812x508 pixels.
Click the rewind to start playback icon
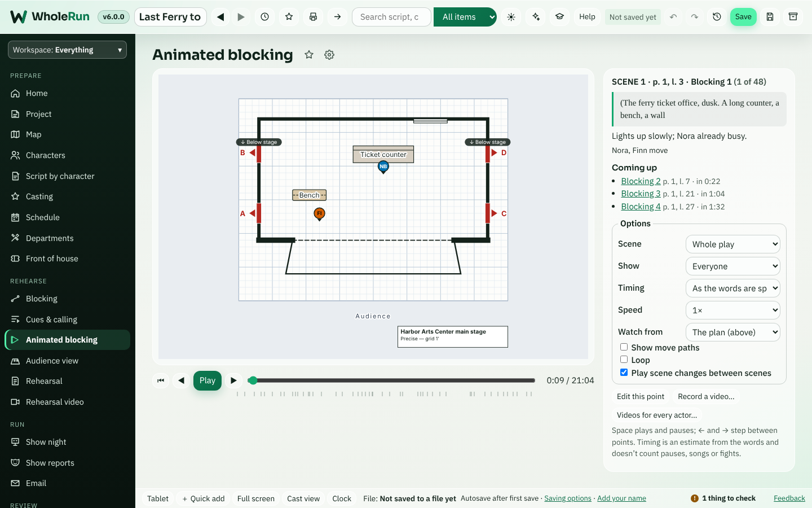[x=161, y=380]
